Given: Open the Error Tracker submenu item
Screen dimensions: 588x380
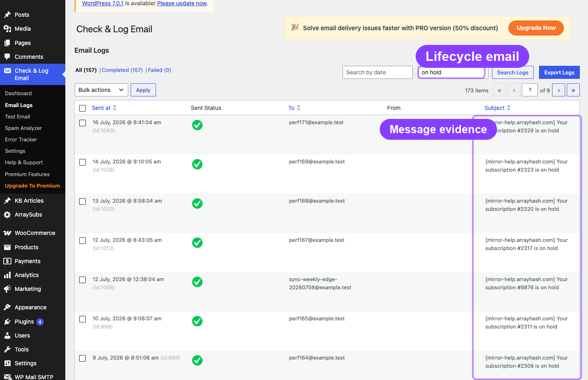Looking at the screenshot, I should click(21, 139).
